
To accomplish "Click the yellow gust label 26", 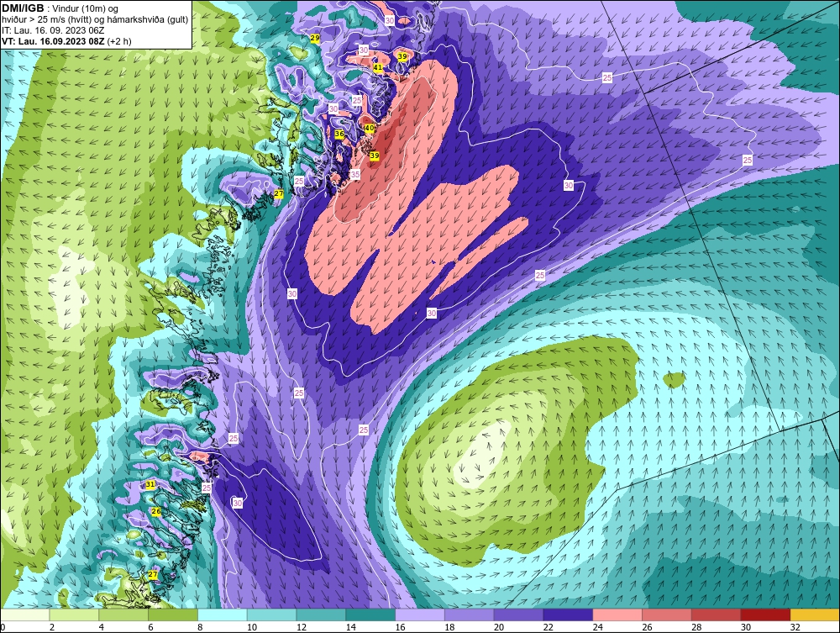I will coord(156,511).
